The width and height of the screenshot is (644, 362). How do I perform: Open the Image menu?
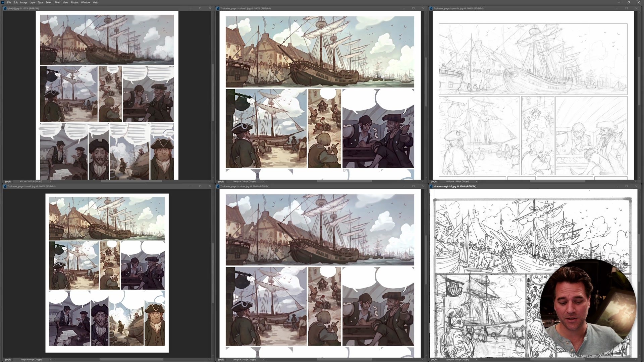(x=23, y=2)
